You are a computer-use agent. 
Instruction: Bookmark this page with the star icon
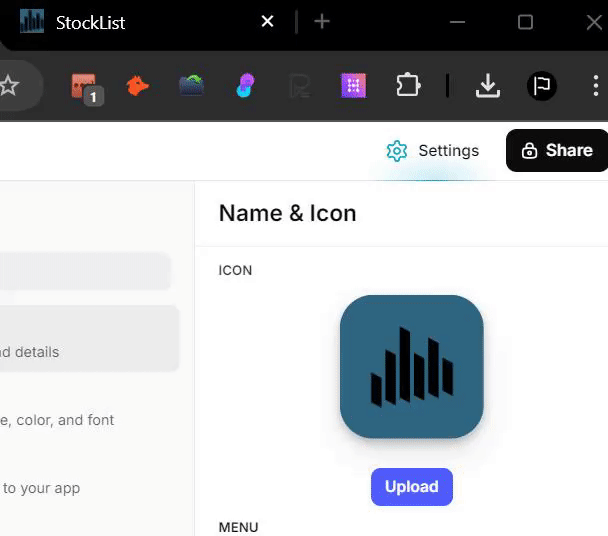9,85
